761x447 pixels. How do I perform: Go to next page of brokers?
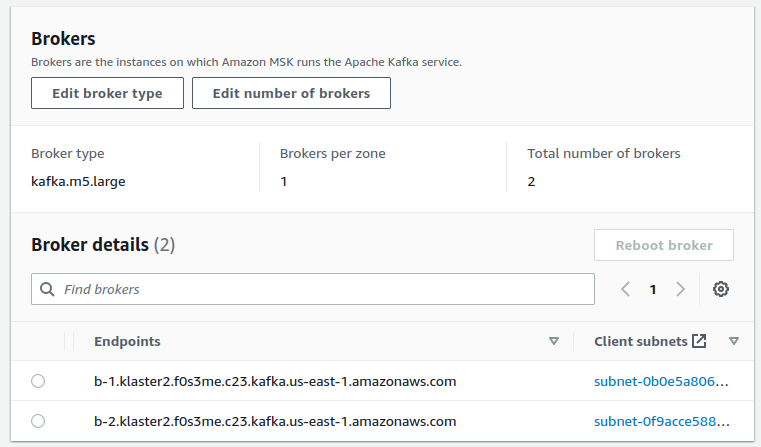click(681, 289)
